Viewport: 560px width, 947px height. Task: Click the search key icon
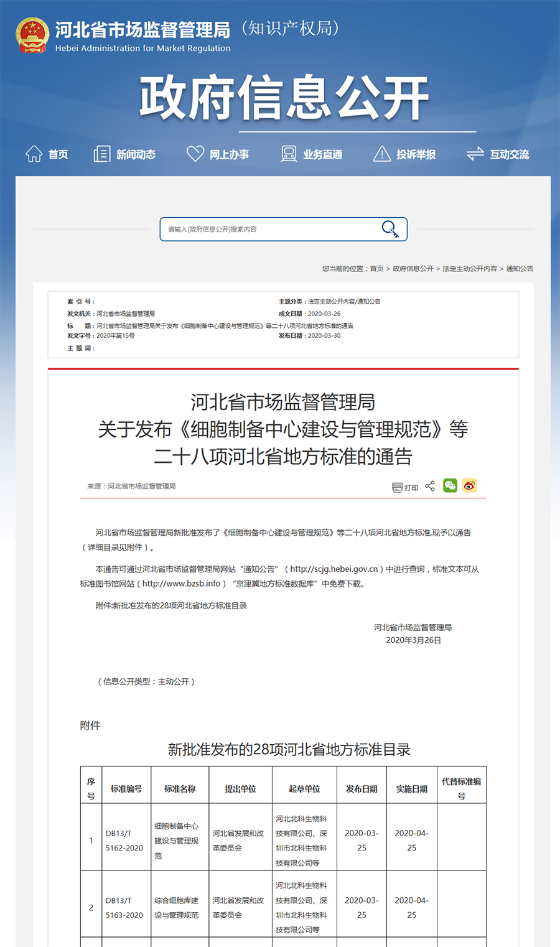click(390, 229)
